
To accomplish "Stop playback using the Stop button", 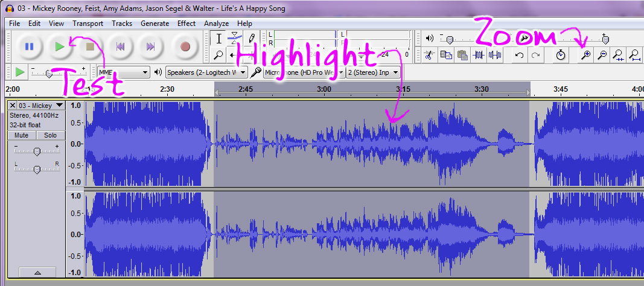I will [x=90, y=47].
